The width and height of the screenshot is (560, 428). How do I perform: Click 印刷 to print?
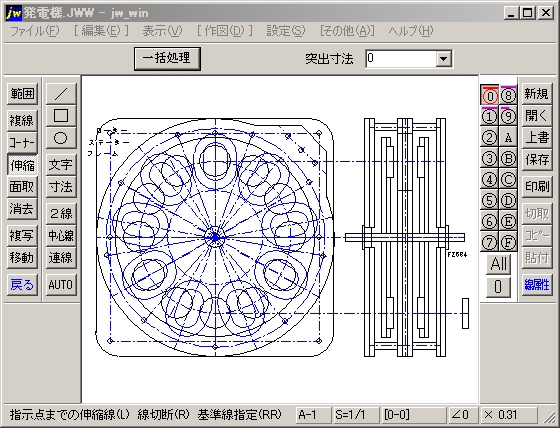click(x=537, y=186)
